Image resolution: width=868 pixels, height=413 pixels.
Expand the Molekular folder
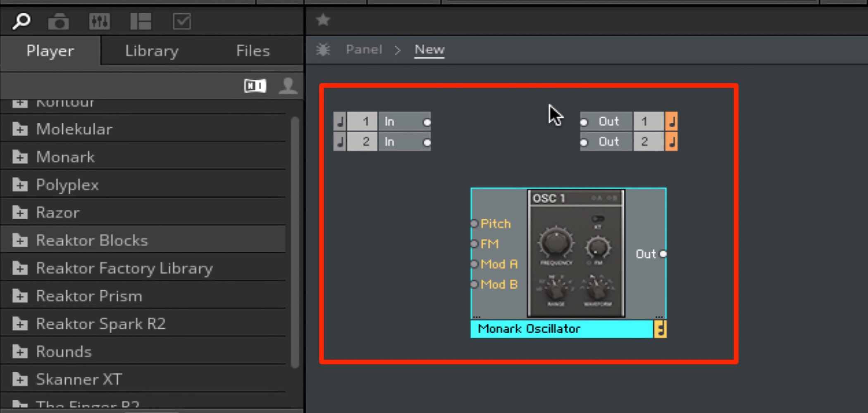20,129
